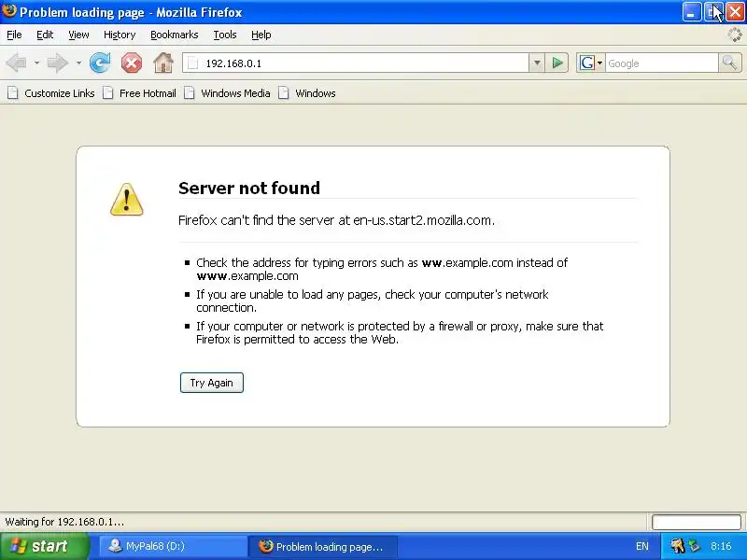The height and width of the screenshot is (560, 747).
Task: Go to the Home page icon
Action: 162,63
